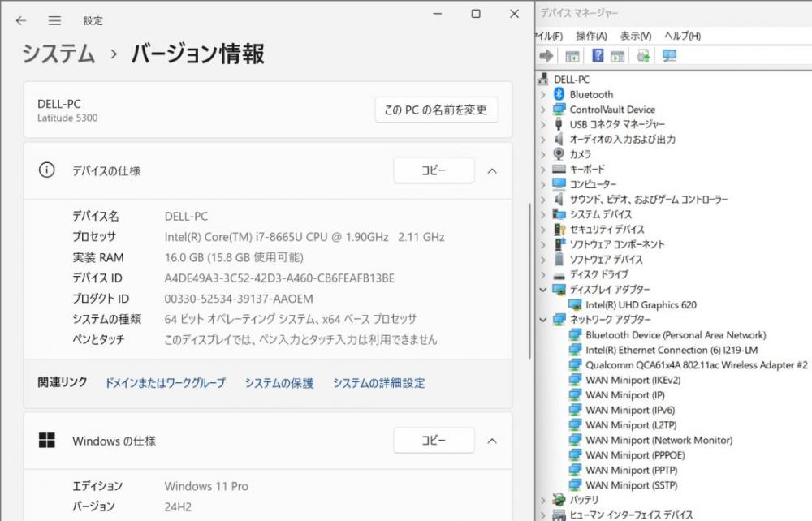Expand the Bluetooth tree node arrow
Viewport: 812px width, 521px height.
tap(542, 94)
